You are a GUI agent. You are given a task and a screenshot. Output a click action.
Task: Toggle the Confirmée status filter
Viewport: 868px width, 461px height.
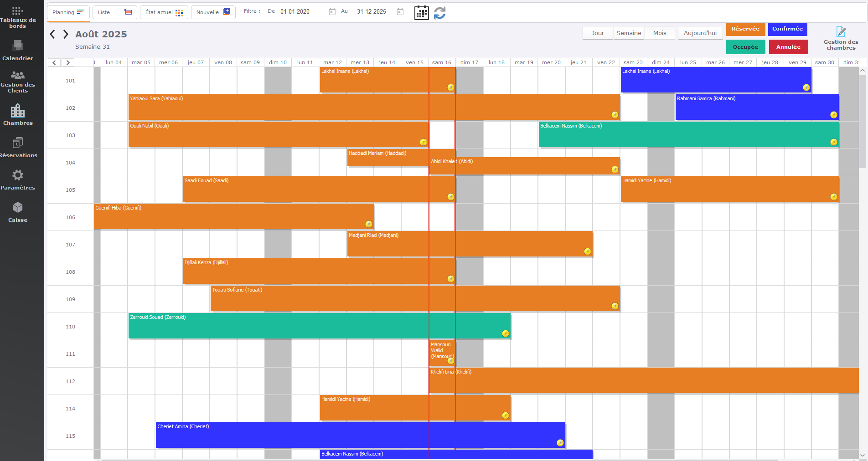pyautogui.click(x=787, y=29)
